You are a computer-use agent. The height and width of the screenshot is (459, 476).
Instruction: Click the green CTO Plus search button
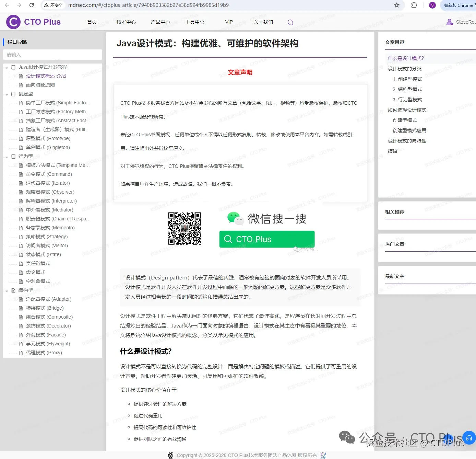click(266, 239)
